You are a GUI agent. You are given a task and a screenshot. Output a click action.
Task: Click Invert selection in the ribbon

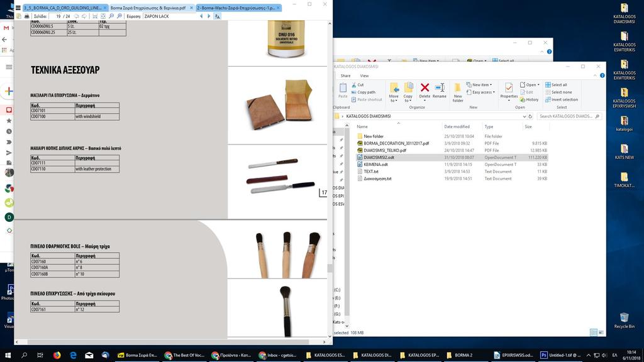tap(562, 100)
